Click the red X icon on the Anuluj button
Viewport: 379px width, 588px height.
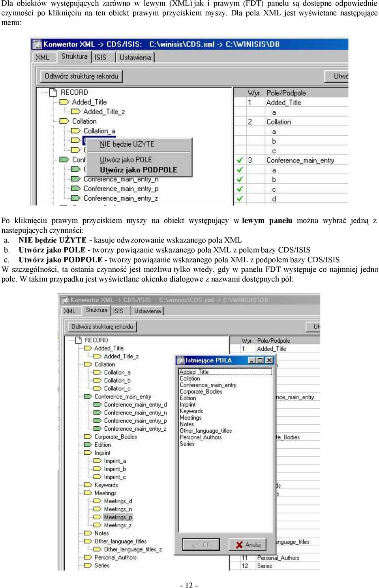239,545
